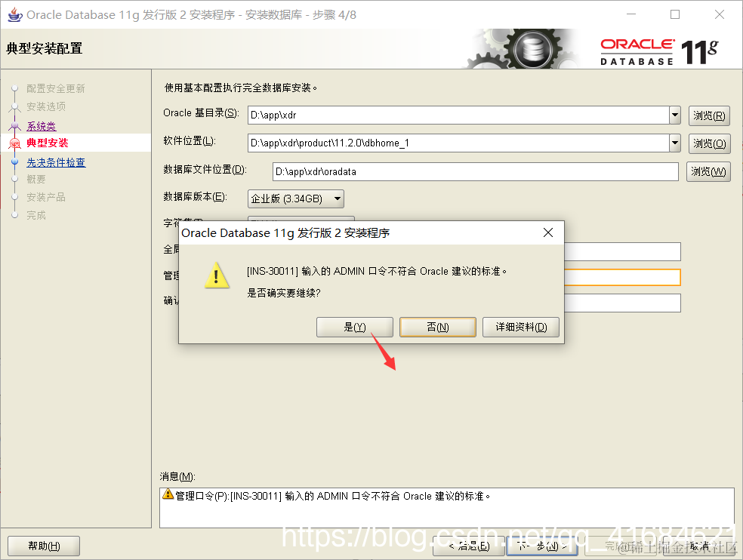Click the 是(Y) button in warning dialog

click(354, 327)
